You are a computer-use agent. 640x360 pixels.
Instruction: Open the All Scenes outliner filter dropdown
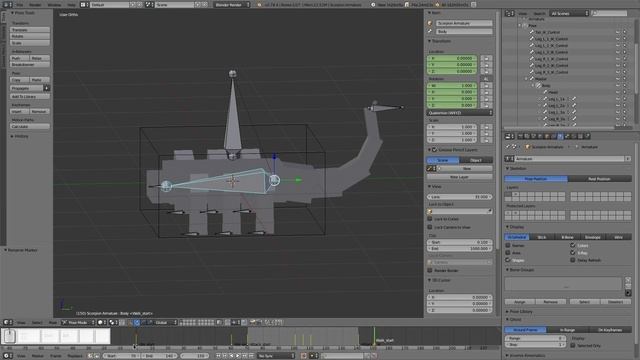[569, 13]
